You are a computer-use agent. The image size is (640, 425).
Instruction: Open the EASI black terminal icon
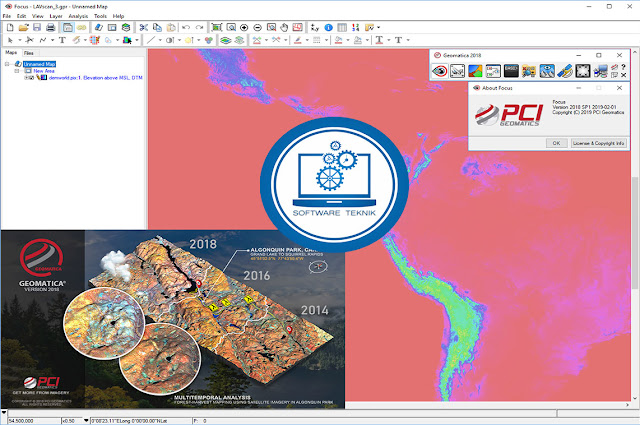click(x=511, y=71)
